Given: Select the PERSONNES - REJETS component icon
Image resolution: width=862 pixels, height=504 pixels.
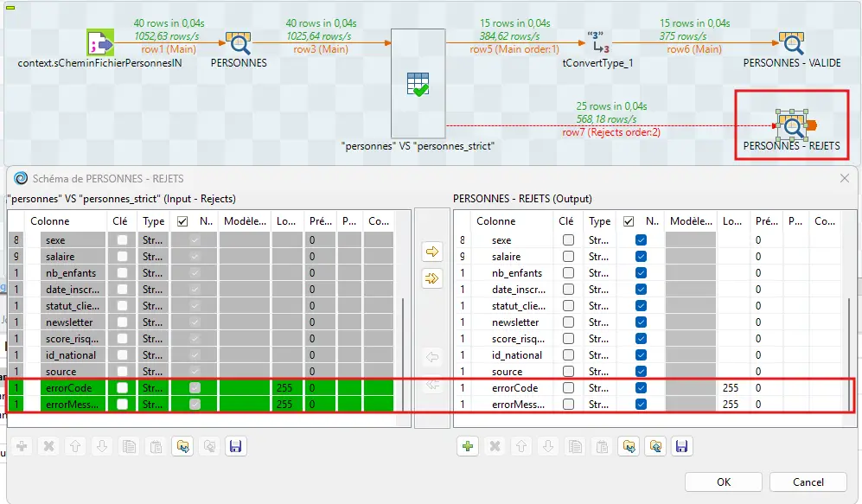Looking at the screenshot, I should pos(791,125).
